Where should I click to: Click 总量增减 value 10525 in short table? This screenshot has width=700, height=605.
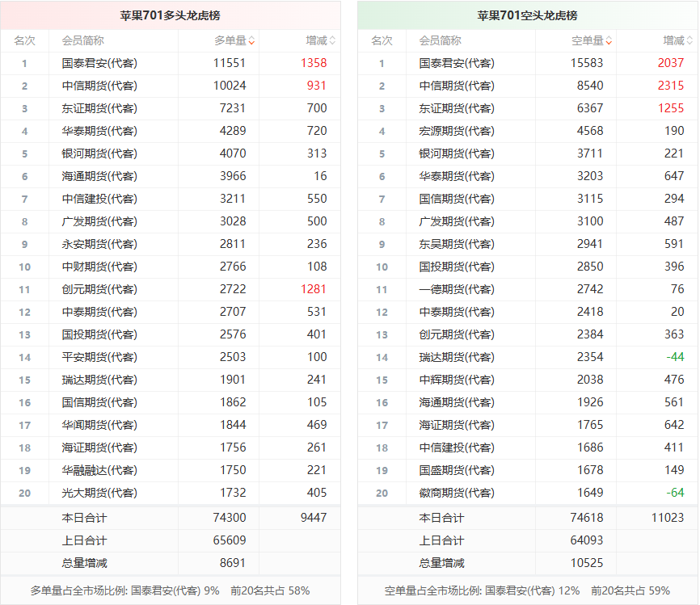(x=587, y=563)
